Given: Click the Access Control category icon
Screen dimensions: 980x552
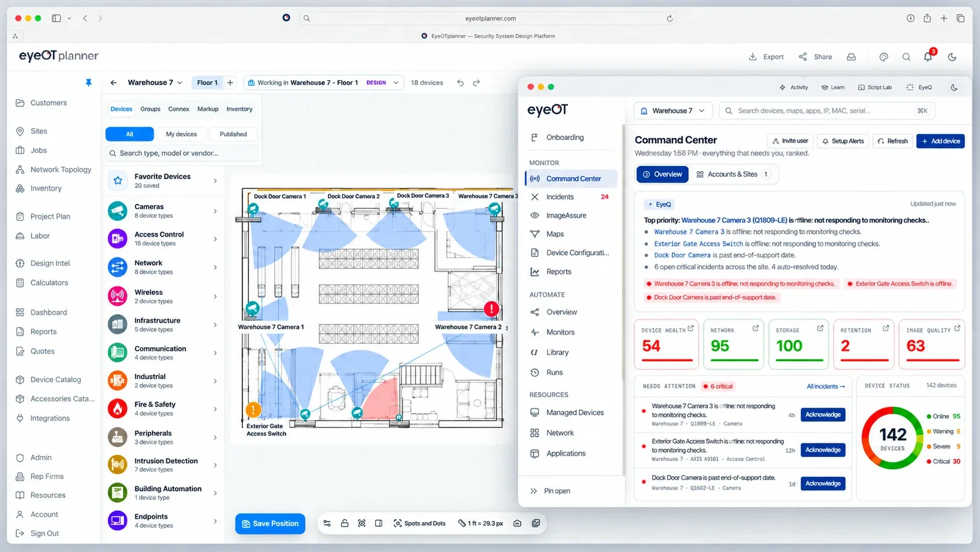Looking at the screenshot, I should click(x=118, y=238).
